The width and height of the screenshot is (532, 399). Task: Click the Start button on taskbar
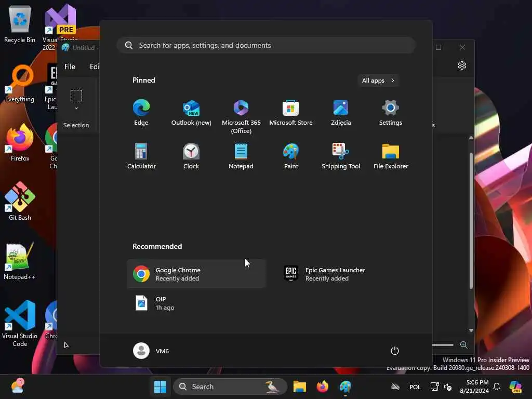160,387
